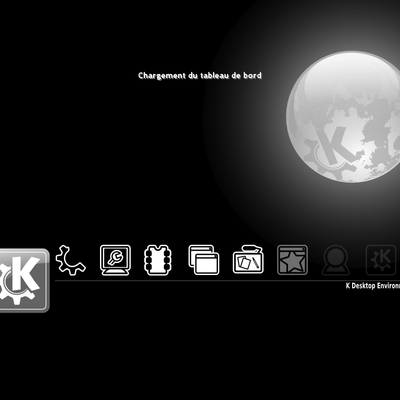Viewport: 400px width, 400px height.
Task: Click the 'Chargement du tableau de bord' text
Action: 200,76
